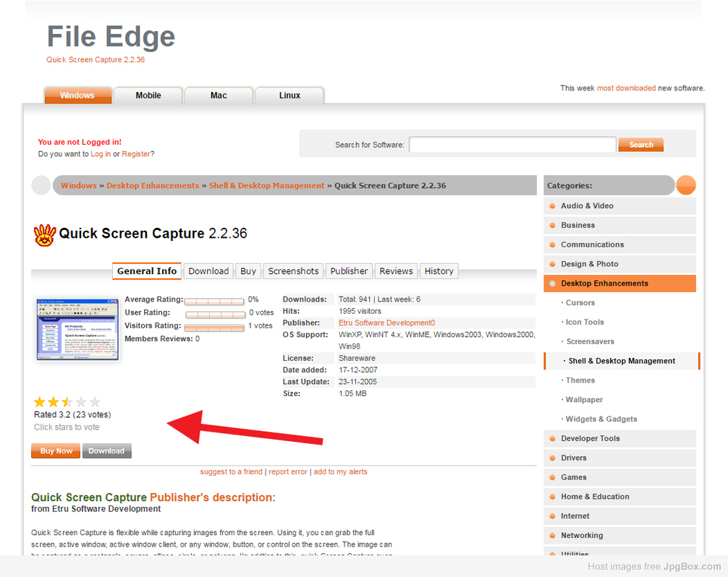The height and width of the screenshot is (577, 728).
Task: Click the first gold rating star
Action: pyautogui.click(x=40, y=402)
